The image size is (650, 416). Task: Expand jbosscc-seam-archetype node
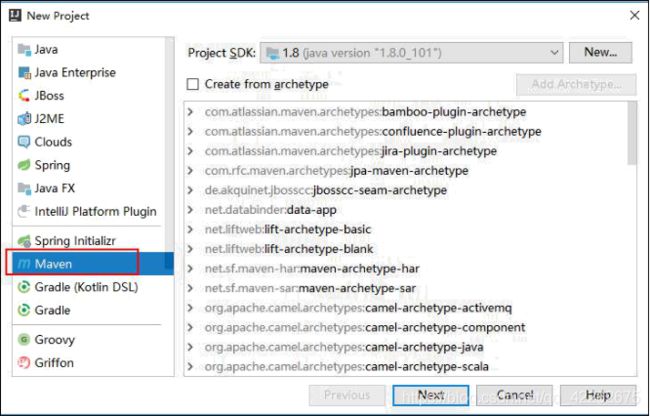pos(190,190)
